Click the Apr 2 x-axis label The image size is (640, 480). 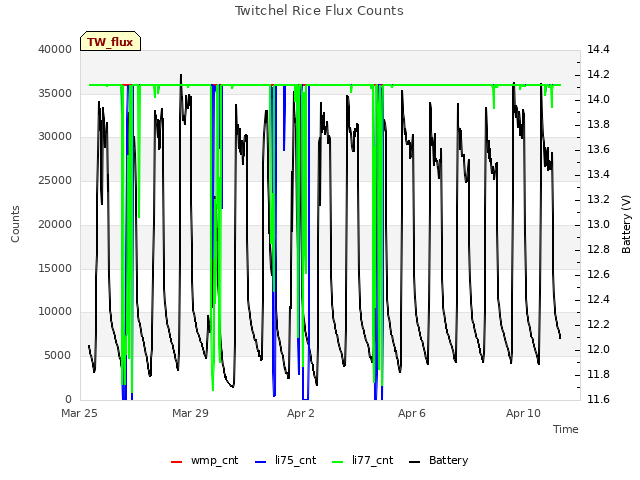click(301, 413)
